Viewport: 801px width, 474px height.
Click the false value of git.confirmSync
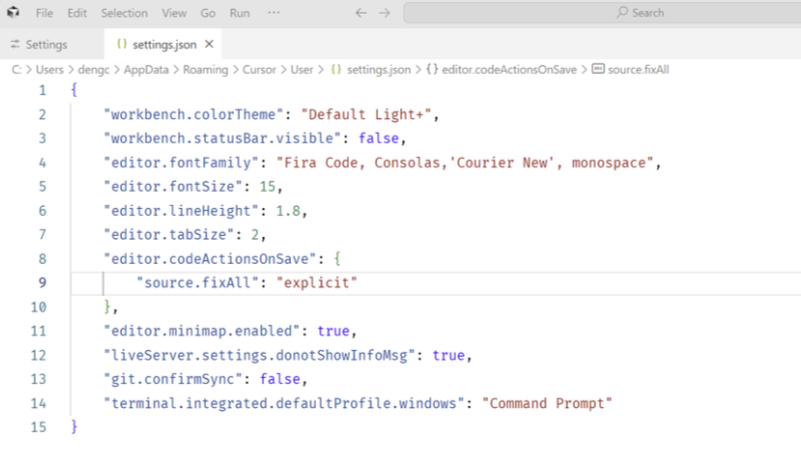pos(280,379)
